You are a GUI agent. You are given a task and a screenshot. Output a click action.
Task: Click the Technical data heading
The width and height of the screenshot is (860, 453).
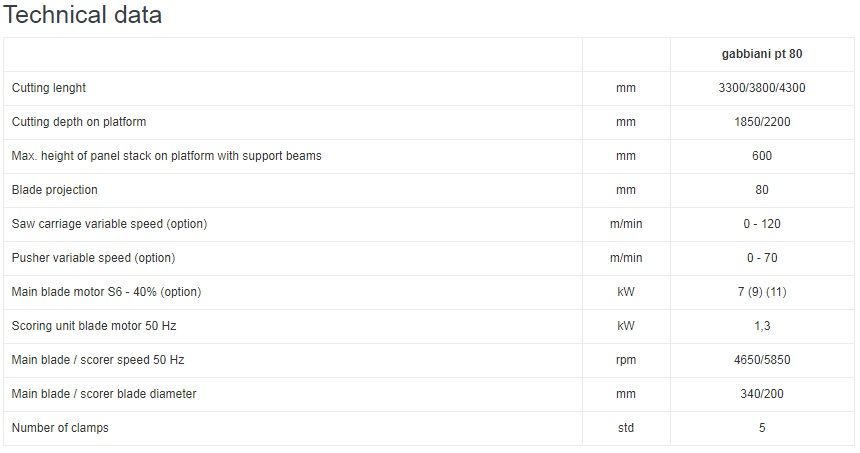(x=82, y=15)
